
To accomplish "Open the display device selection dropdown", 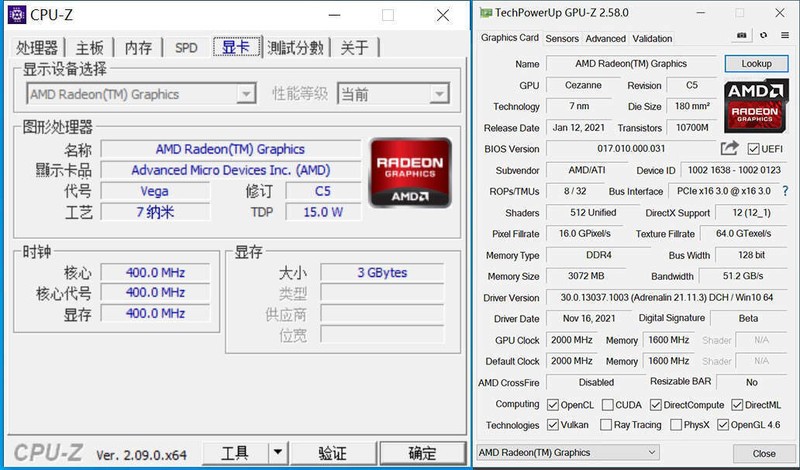I will click(x=141, y=94).
